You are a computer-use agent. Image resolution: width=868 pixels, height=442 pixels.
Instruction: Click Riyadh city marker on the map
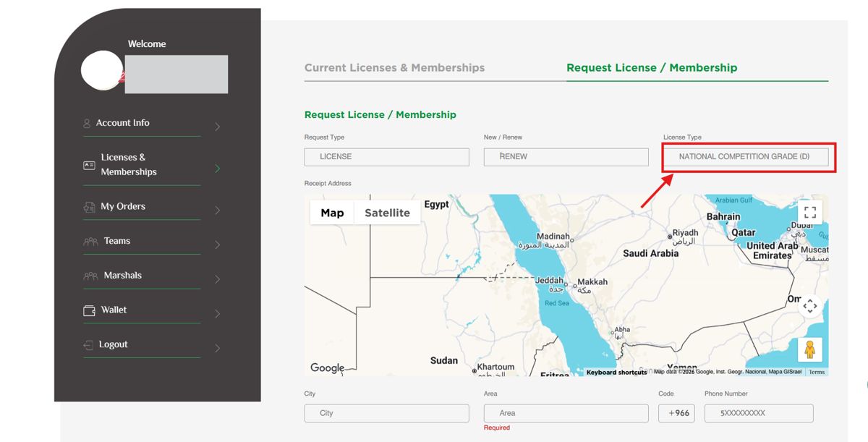click(669, 236)
